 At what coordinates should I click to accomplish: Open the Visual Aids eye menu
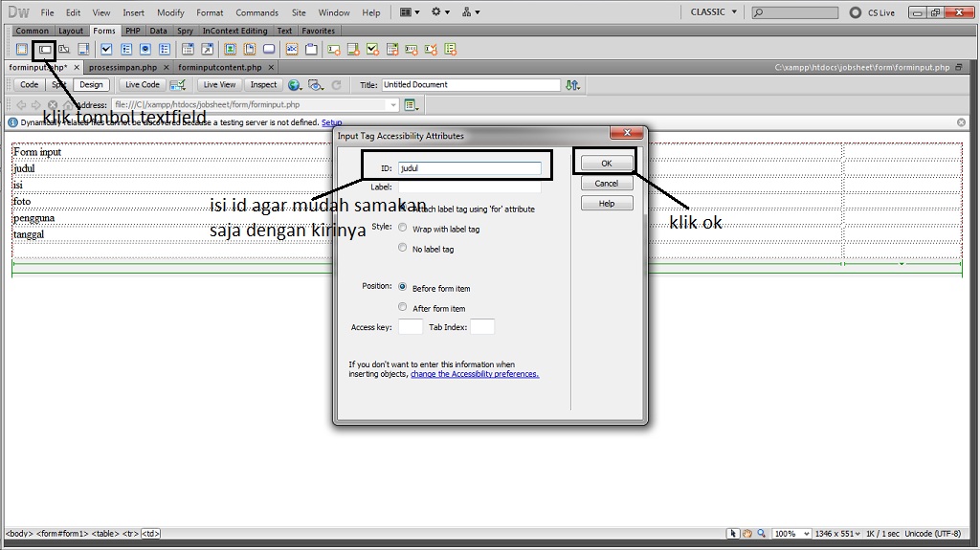click(x=316, y=85)
